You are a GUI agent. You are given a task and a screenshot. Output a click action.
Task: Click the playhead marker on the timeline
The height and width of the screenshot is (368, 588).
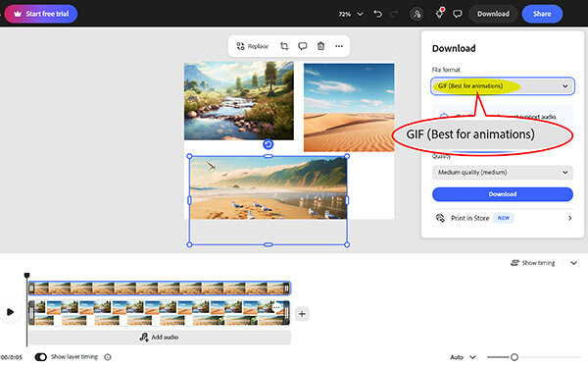pos(26,276)
